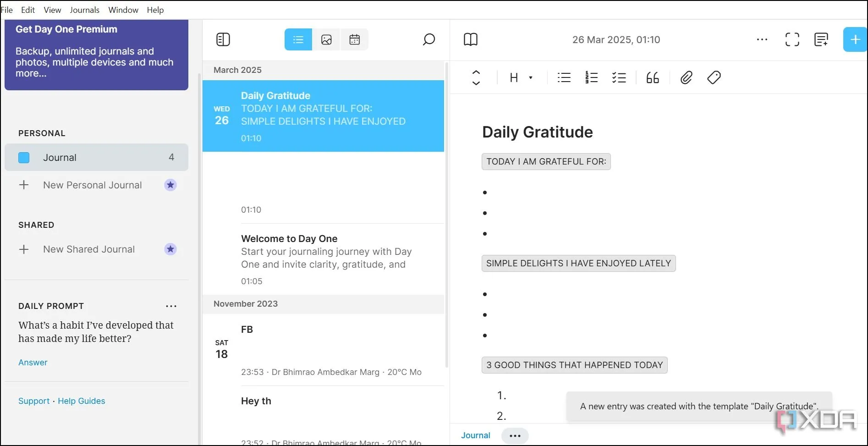Add a tag to entry
868x446 pixels.
[x=714, y=77]
